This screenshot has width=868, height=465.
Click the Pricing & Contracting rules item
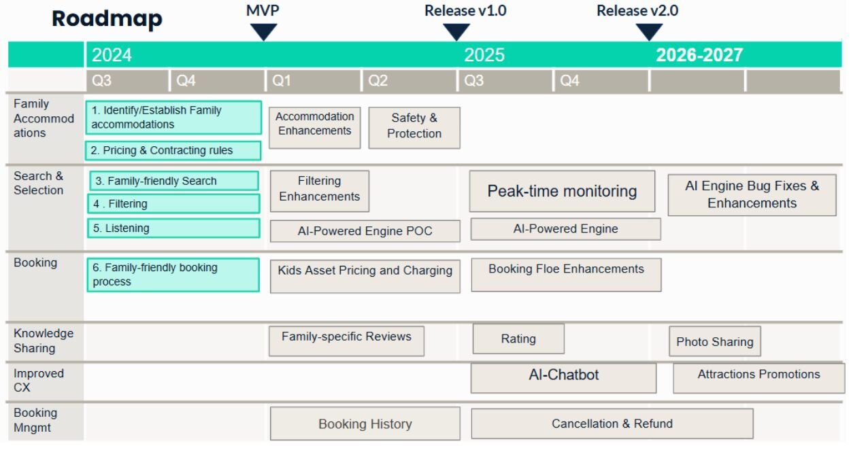coord(173,150)
